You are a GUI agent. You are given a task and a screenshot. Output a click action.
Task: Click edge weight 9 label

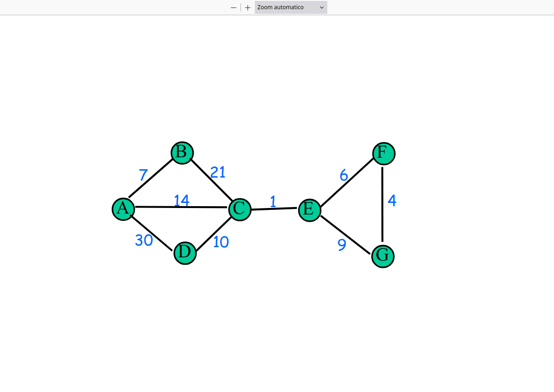342,244
